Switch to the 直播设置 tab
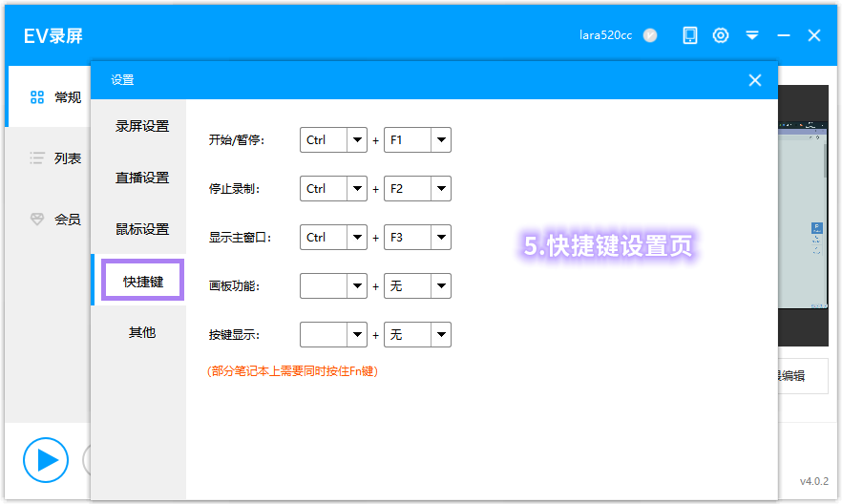 click(x=142, y=178)
